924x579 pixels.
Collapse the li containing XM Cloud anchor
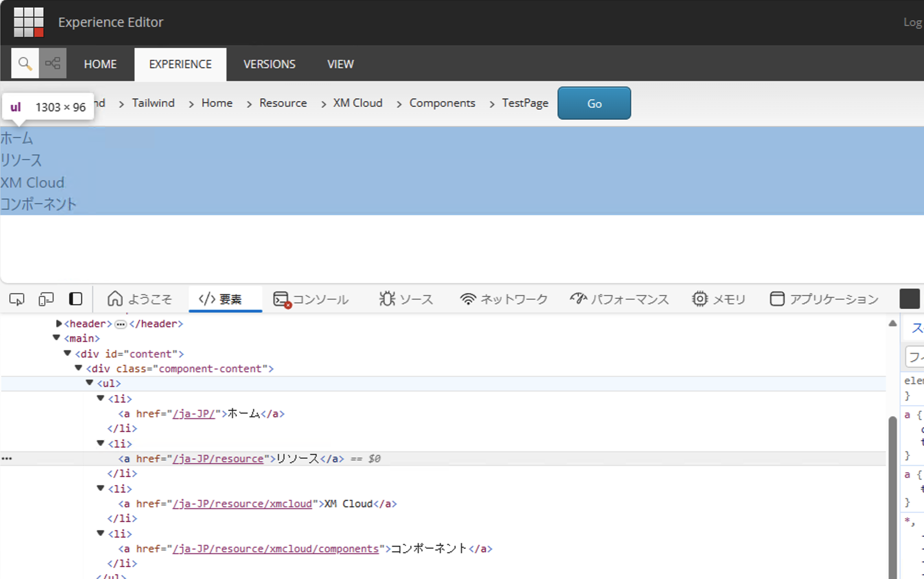coord(100,488)
